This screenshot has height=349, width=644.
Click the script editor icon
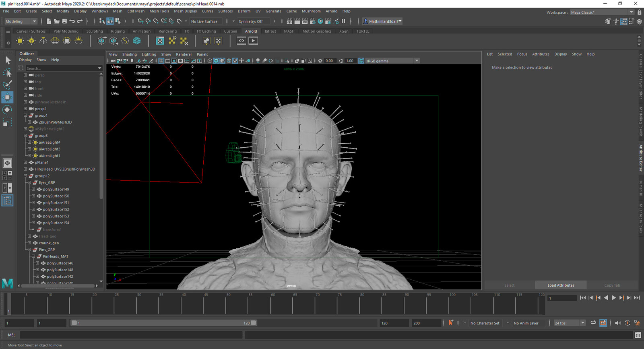(x=638, y=335)
